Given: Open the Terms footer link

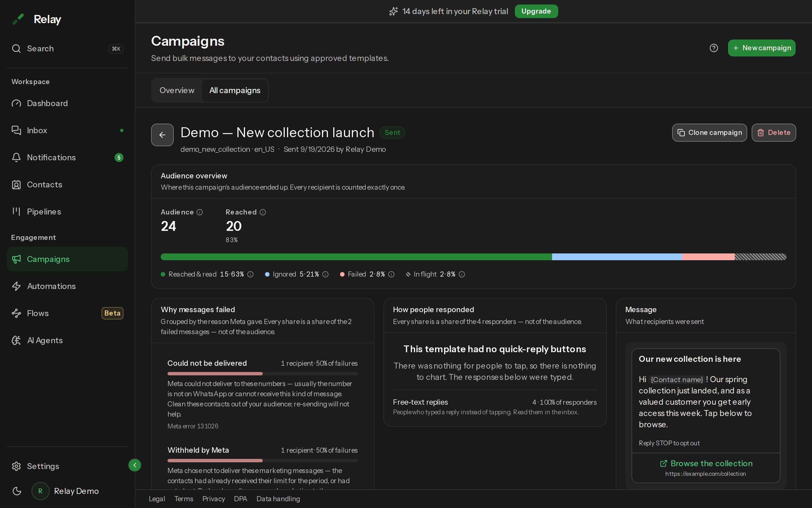Looking at the screenshot, I should click(184, 499).
